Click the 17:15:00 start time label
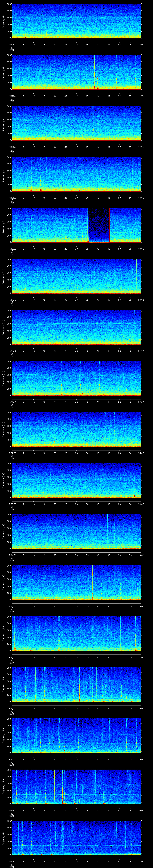The height and width of the screenshot is (868, 153). point(12,96)
